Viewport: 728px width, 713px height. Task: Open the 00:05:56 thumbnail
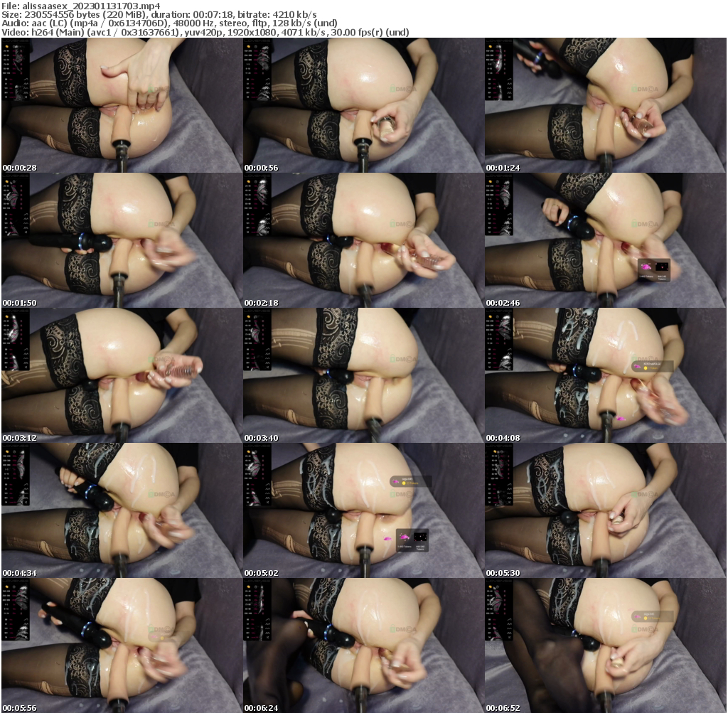(122, 645)
